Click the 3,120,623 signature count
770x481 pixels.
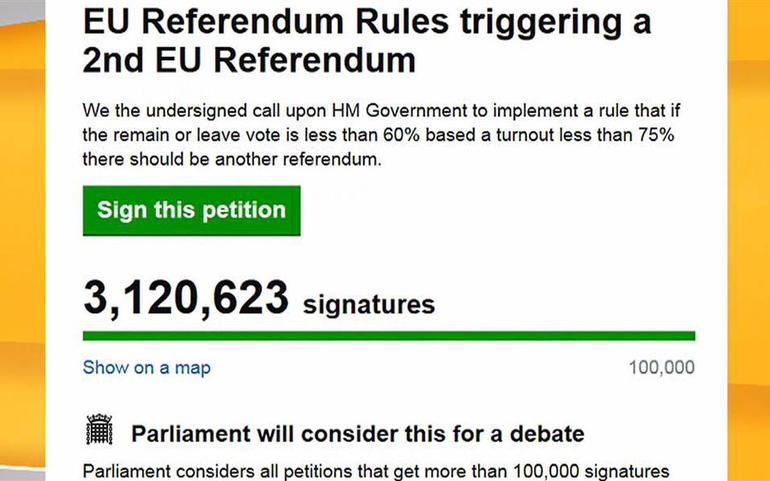[186, 297]
